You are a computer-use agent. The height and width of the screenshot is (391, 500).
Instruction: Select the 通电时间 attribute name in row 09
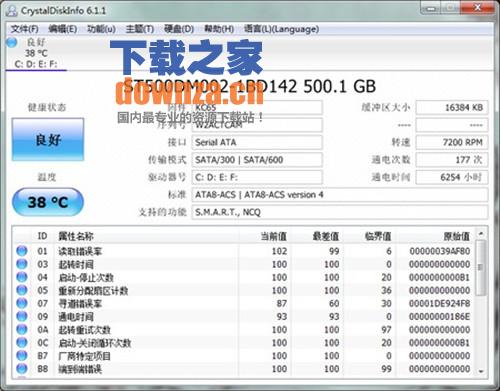click(x=76, y=317)
